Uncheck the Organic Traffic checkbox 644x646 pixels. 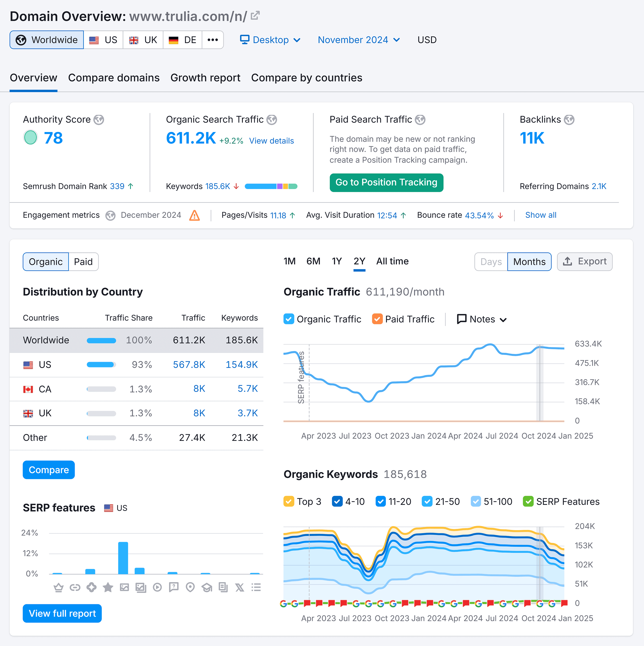point(289,319)
